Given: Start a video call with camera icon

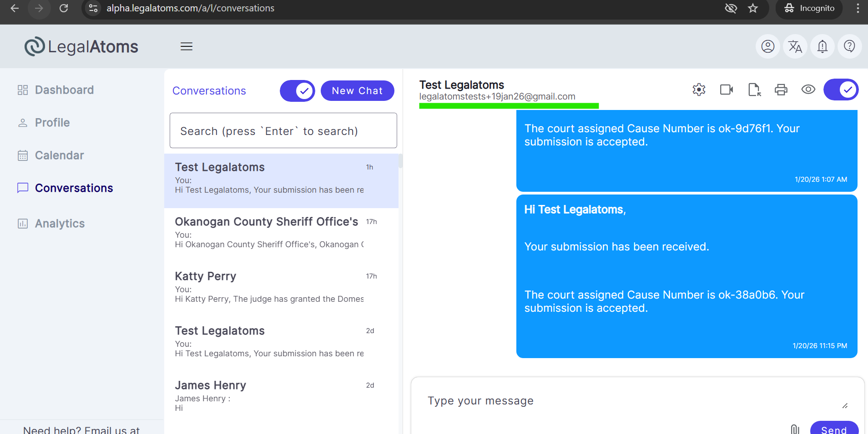Looking at the screenshot, I should click(727, 90).
